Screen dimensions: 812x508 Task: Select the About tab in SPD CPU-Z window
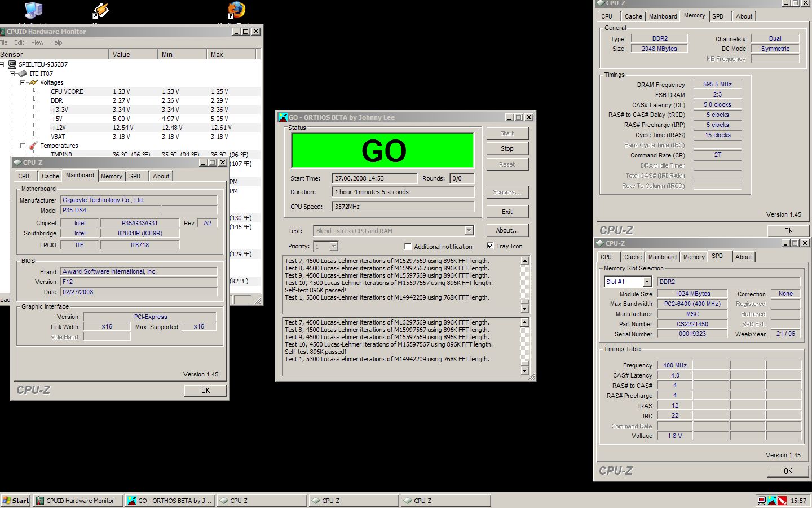[x=743, y=257]
